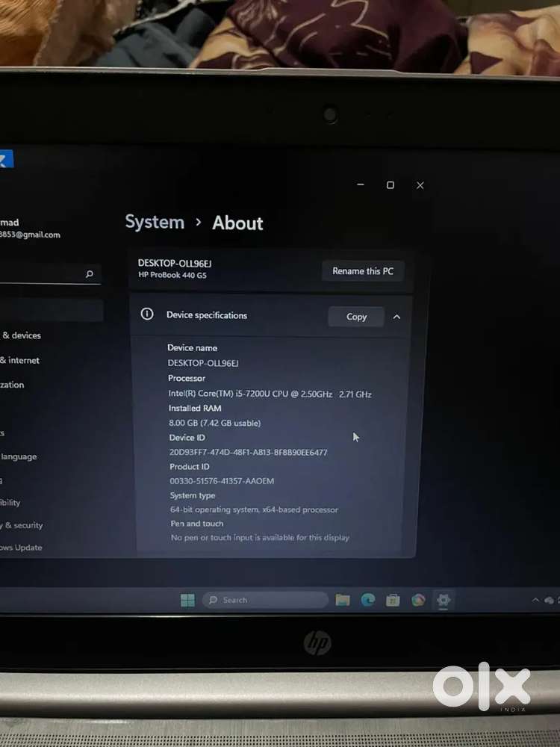Show hidden system tray icons
The width and height of the screenshot is (560, 747).
coord(535,600)
